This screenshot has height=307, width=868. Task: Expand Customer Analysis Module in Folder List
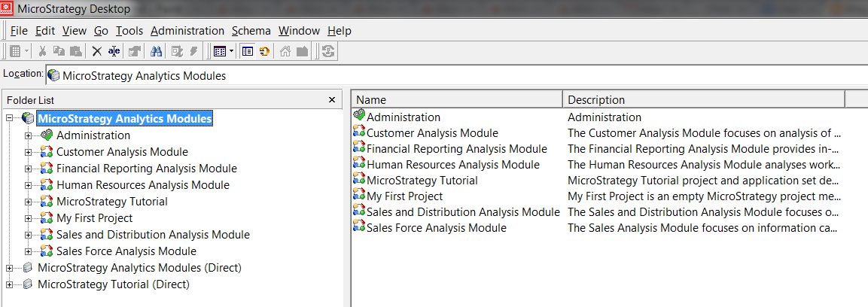[x=29, y=152]
